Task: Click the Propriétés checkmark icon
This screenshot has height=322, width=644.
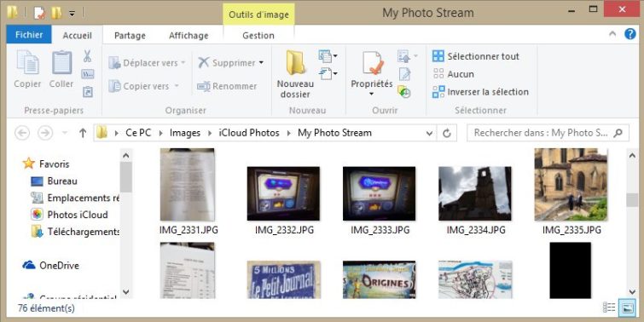Action: pos(373,63)
